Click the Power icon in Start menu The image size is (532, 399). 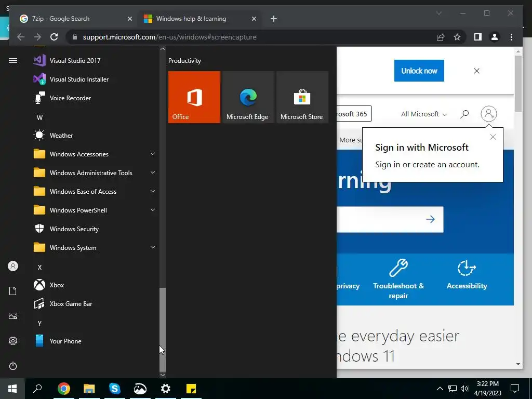(13, 366)
